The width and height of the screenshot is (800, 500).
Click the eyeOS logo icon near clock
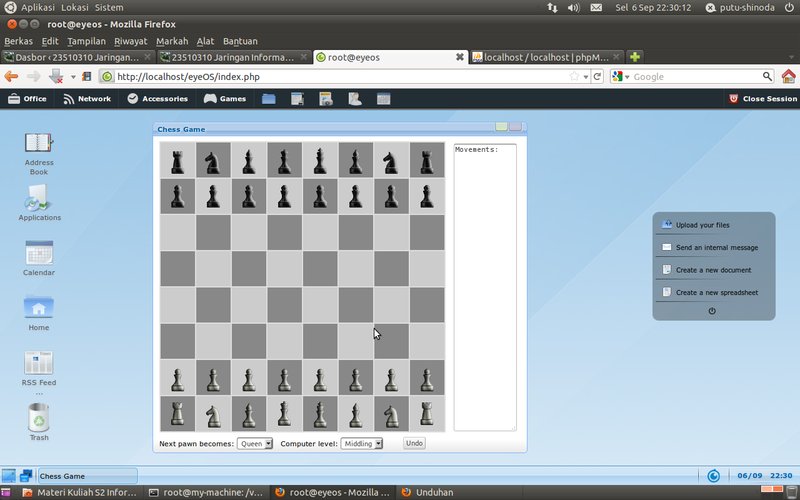713,476
